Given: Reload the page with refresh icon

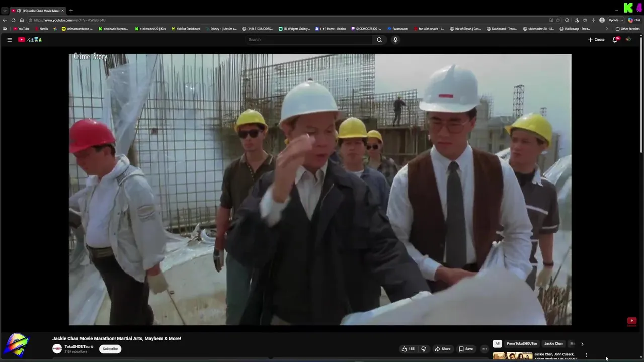Looking at the screenshot, I should pyautogui.click(x=13, y=20).
